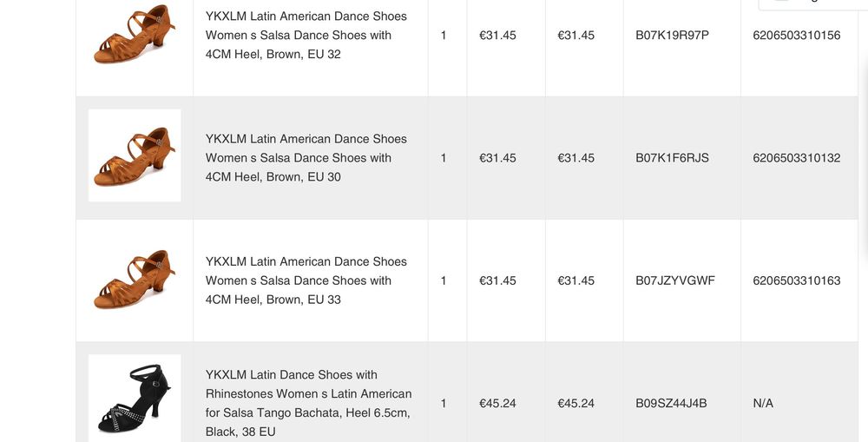Select ASIN B07K1F6RJS
The image size is (868, 442).
(x=672, y=158)
